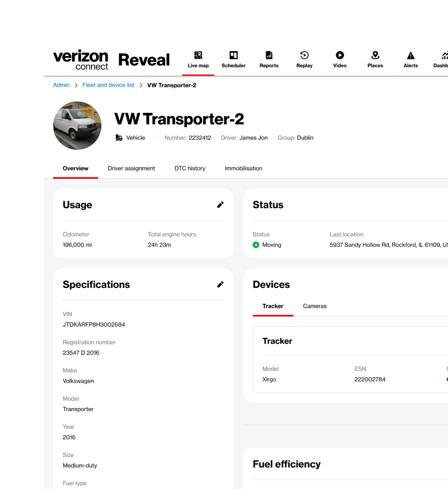Screen dimensions: 448x489
Task: Switch to the Driver assignment tab
Action: (131, 168)
